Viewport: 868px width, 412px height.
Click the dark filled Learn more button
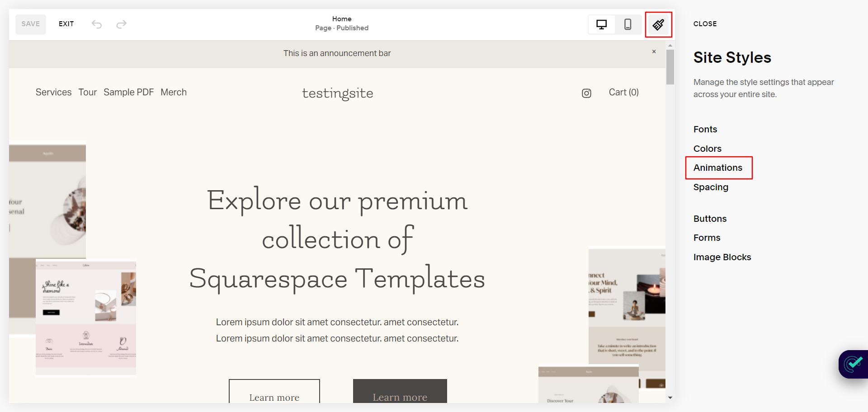tap(400, 391)
